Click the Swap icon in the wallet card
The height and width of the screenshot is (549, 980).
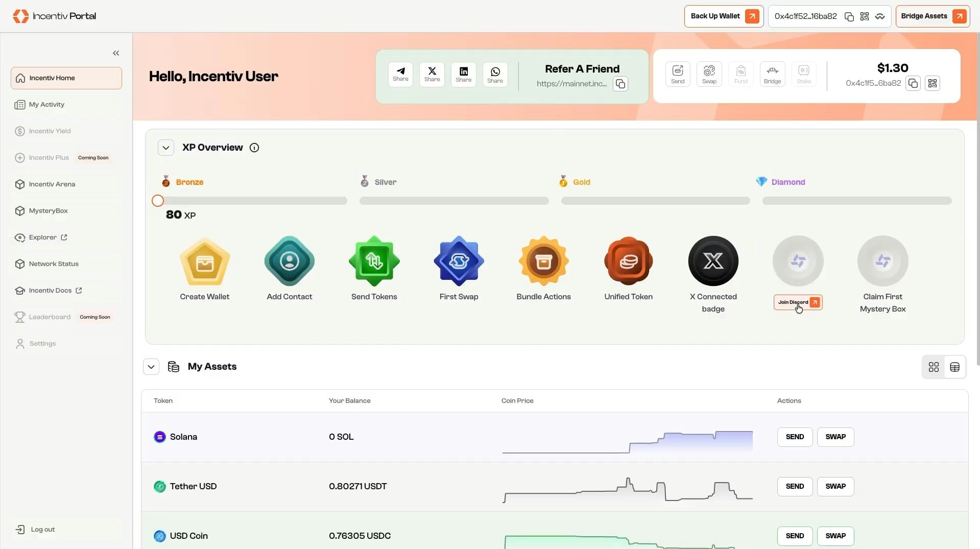[709, 75]
